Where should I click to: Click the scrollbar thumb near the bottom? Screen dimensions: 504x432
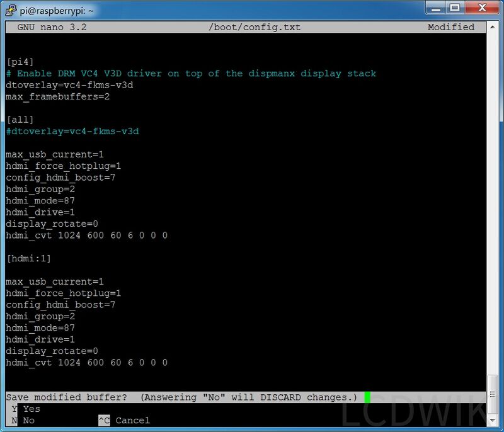[x=492, y=394]
